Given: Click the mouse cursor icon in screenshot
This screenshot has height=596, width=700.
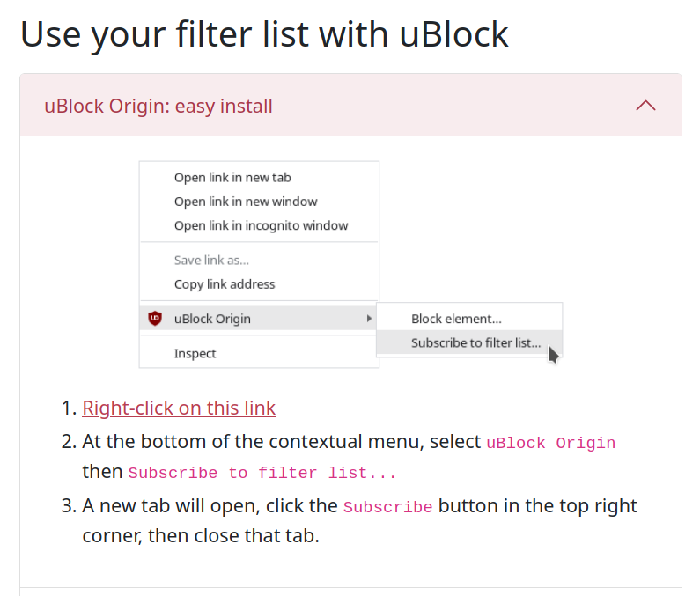Looking at the screenshot, I should (553, 354).
